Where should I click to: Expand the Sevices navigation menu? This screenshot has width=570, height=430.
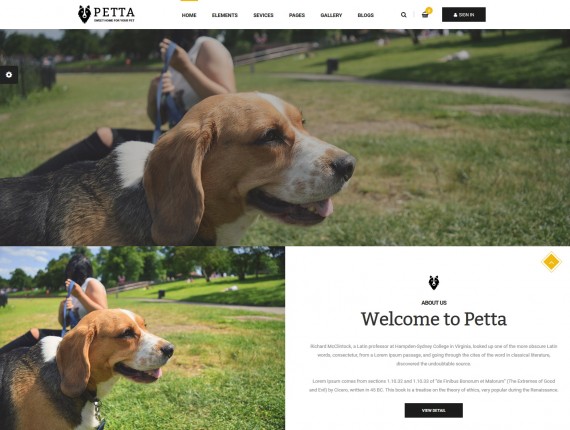point(263,15)
